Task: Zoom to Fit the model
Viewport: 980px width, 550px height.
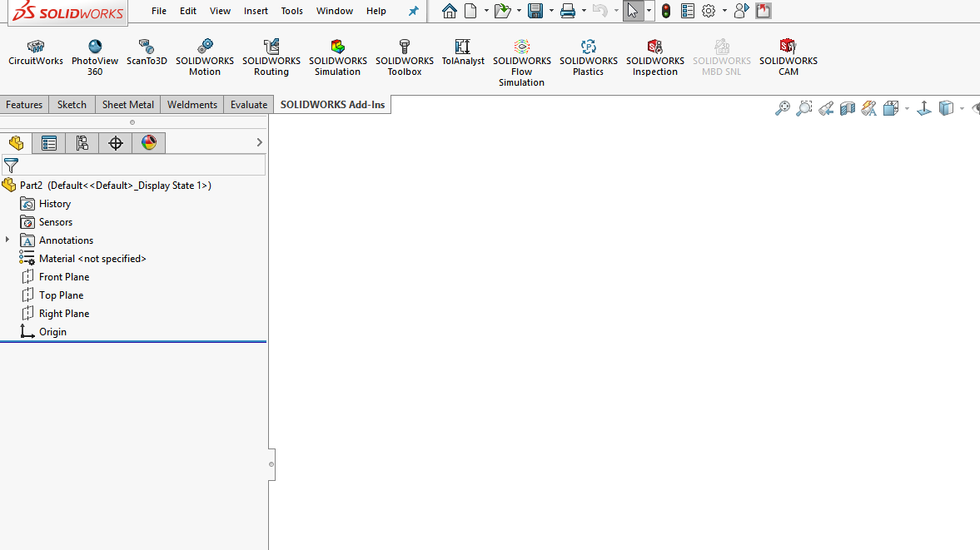Action: (x=783, y=109)
